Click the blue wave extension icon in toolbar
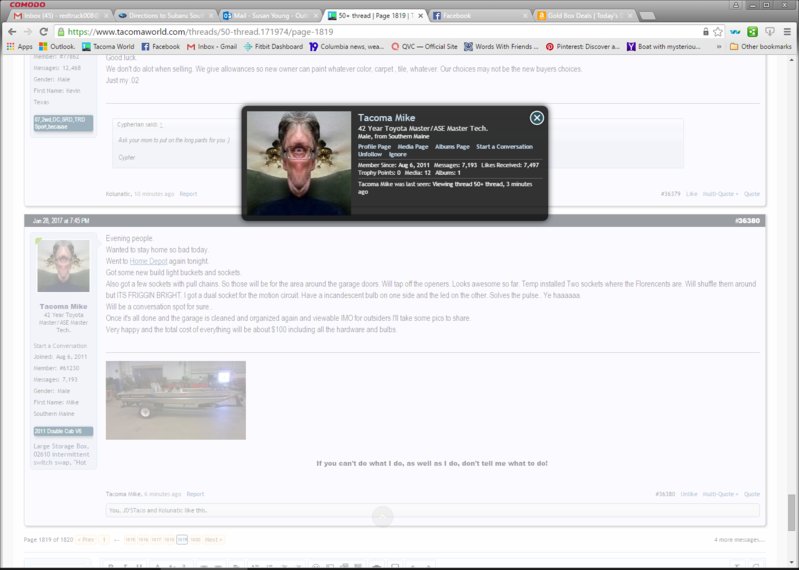 point(735,32)
